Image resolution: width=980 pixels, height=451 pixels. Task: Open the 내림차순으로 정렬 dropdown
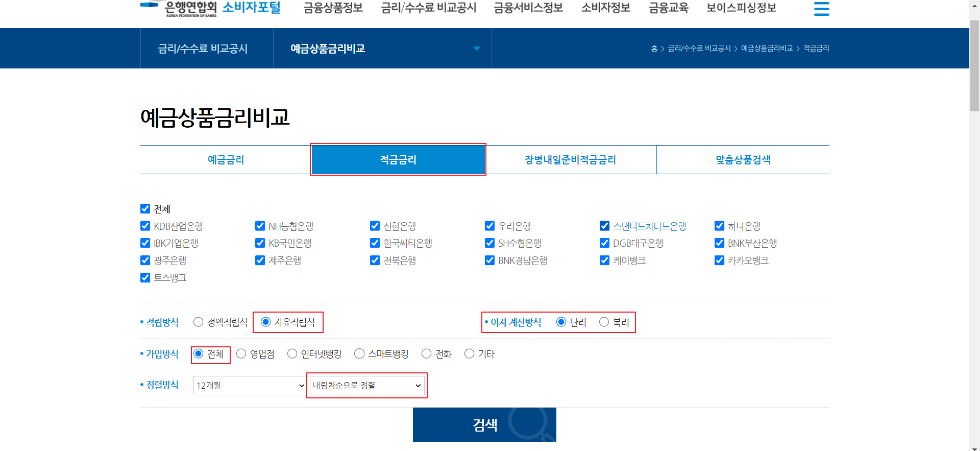[x=367, y=386]
